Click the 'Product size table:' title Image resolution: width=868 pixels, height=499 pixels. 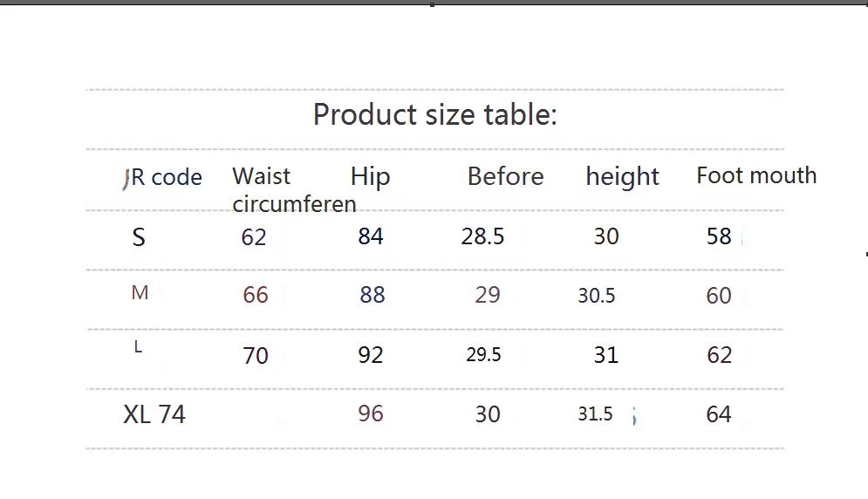click(x=434, y=115)
